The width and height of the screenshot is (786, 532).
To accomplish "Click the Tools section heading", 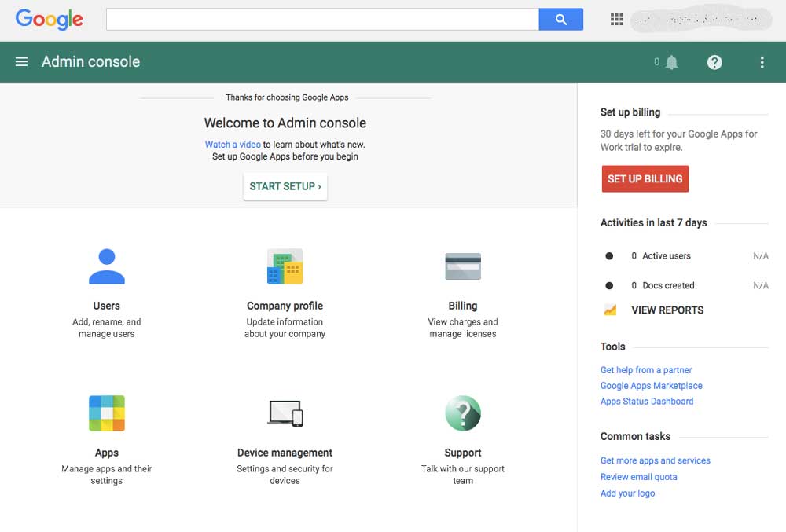I will coord(612,347).
